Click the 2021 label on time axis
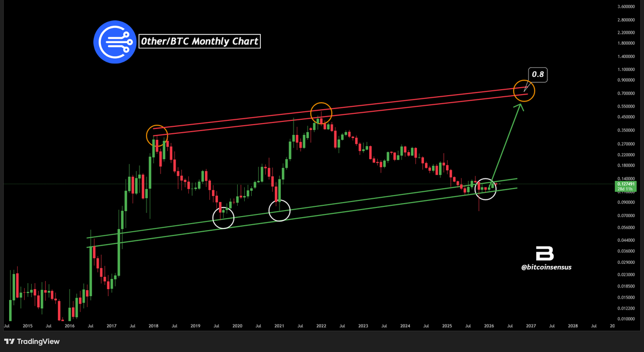This screenshot has height=352, width=644. coord(279,326)
